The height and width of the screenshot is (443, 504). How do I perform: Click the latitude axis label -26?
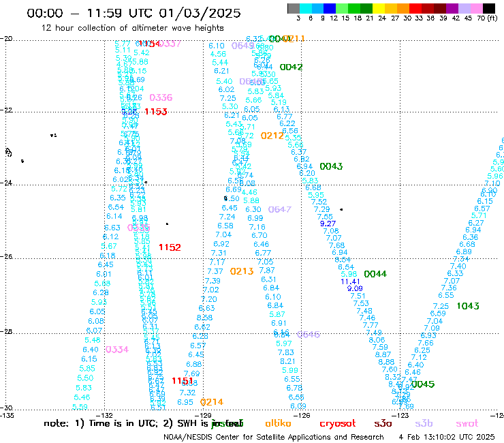[x=6, y=257]
